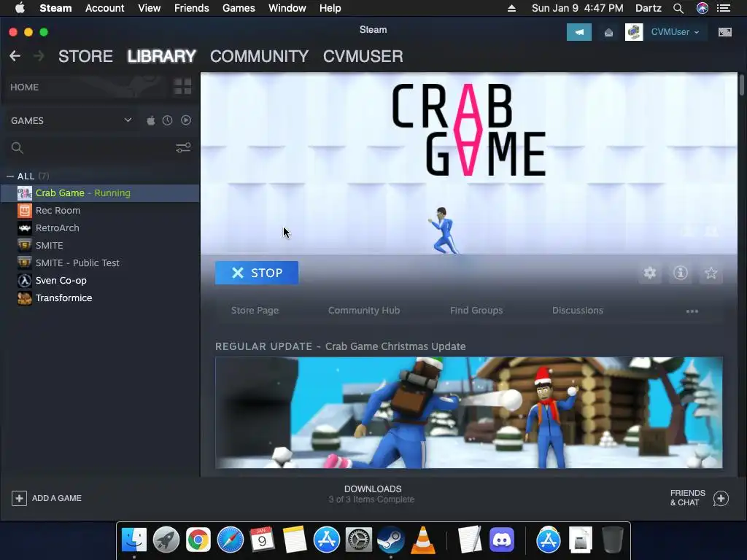Open Siri from the menu bar
This screenshot has height=560, width=747.
tap(703, 8)
